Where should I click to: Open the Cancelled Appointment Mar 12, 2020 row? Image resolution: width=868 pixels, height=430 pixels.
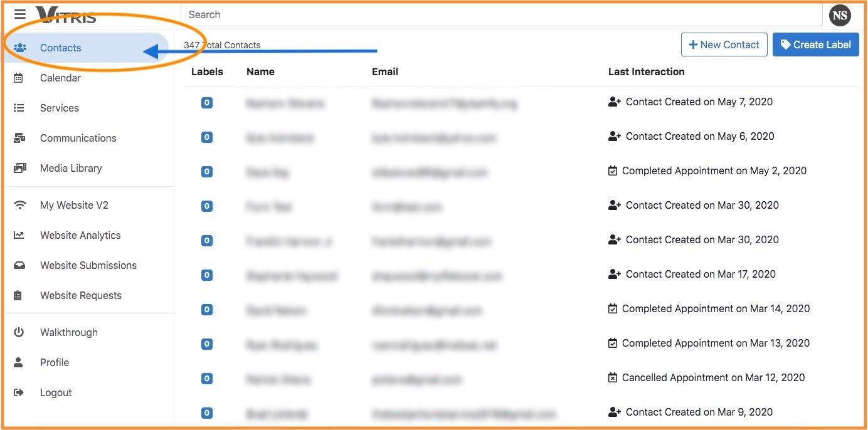(x=712, y=377)
